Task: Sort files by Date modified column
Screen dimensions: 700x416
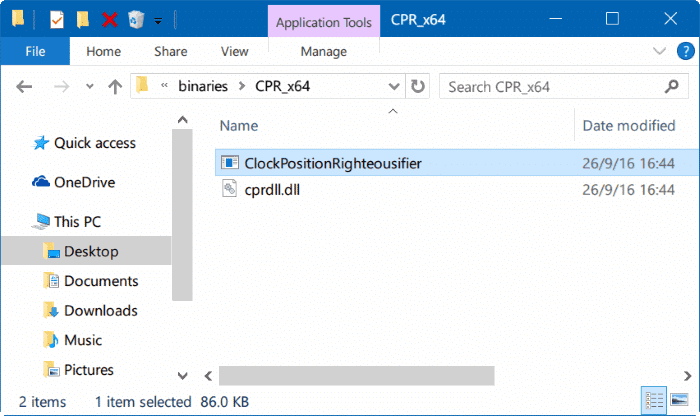Action: (629, 126)
